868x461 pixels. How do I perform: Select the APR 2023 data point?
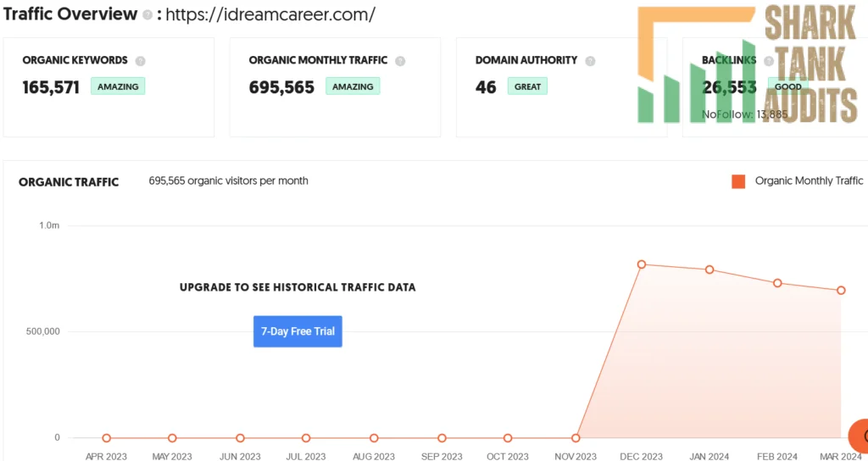(106, 438)
